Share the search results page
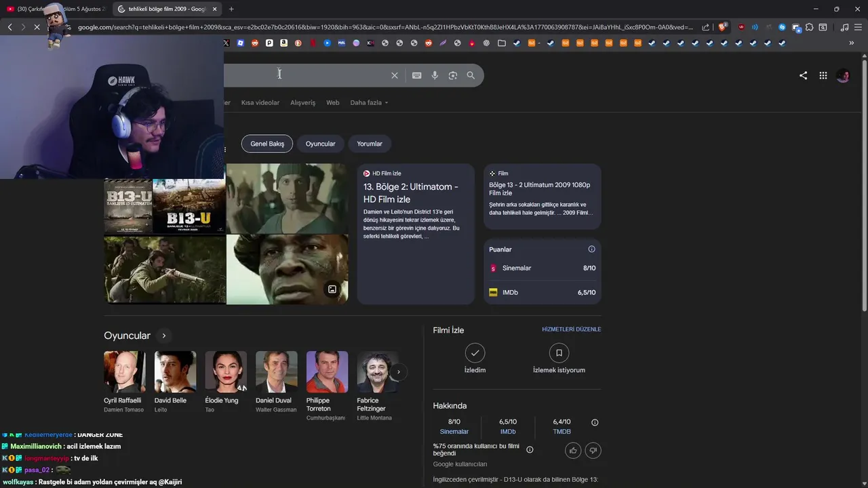This screenshot has height=488, width=868. 803,75
